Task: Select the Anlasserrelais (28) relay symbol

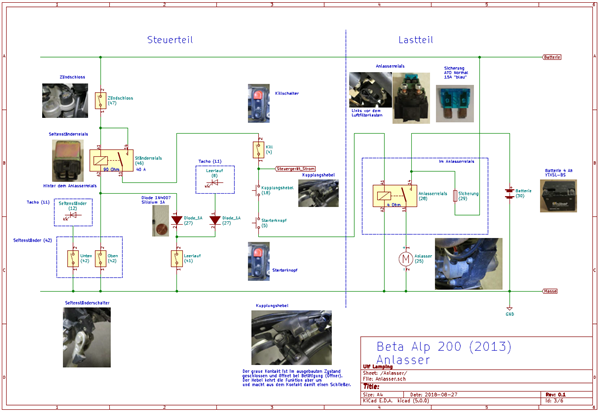Action: (x=395, y=196)
